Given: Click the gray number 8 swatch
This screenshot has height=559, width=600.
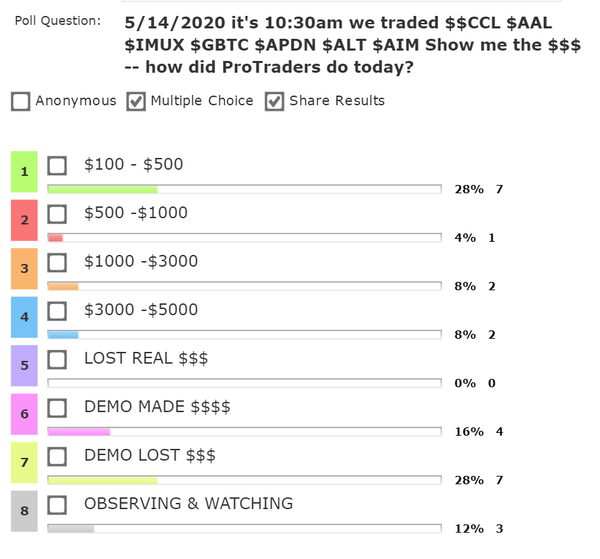Looking at the screenshot, I should [x=24, y=510].
